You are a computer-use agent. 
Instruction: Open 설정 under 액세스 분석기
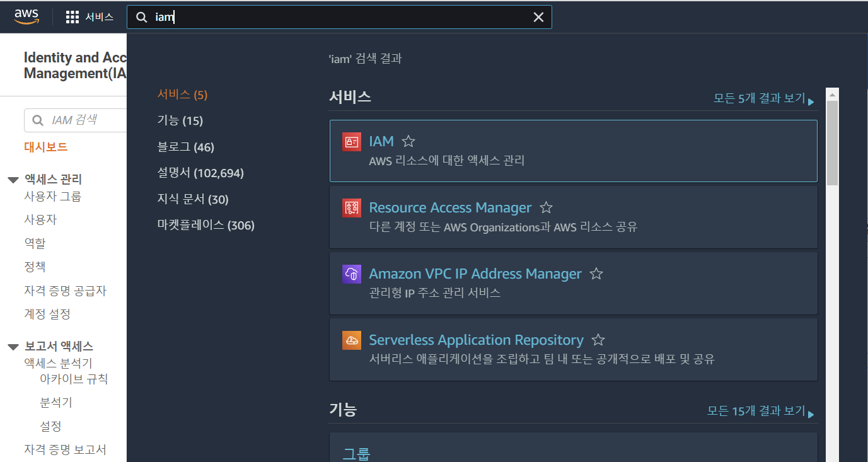coord(50,426)
